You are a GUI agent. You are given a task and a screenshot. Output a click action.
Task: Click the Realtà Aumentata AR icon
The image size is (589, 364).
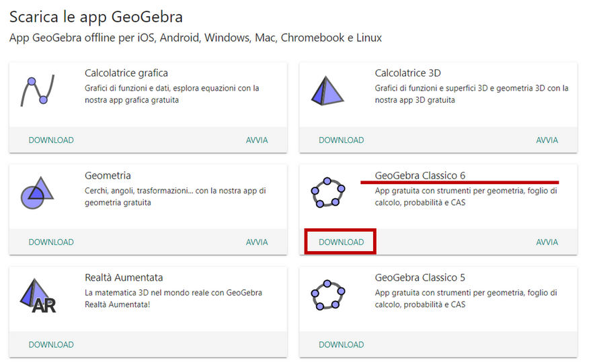click(x=38, y=295)
